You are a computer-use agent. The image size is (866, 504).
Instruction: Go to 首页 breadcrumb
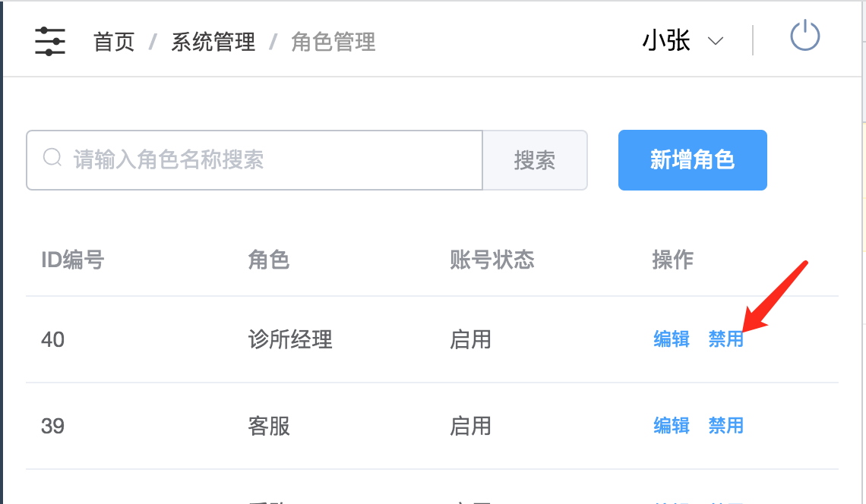(114, 42)
